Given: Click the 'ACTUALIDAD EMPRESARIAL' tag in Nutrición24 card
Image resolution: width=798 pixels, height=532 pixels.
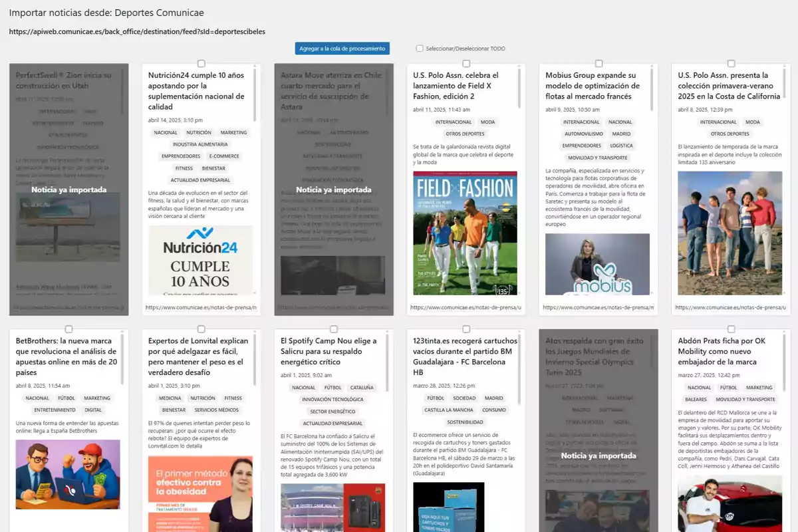Looking at the screenshot, I should point(200,180).
